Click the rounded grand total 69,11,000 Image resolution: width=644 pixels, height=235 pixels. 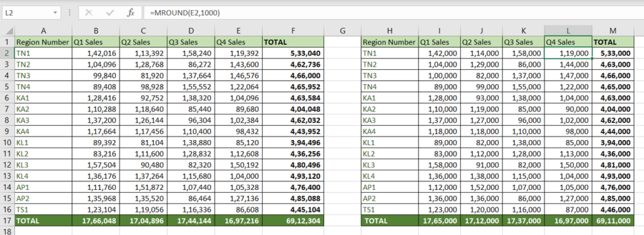click(x=613, y=221)
